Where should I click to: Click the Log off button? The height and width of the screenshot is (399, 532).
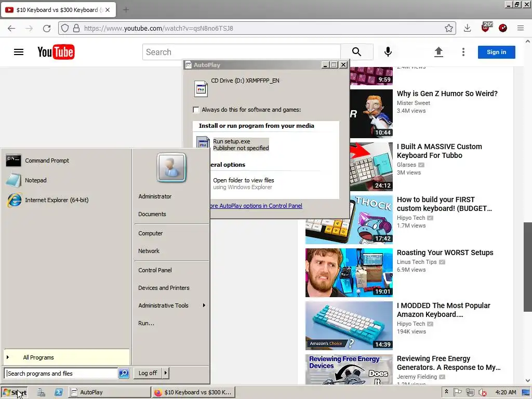[148, 373]
